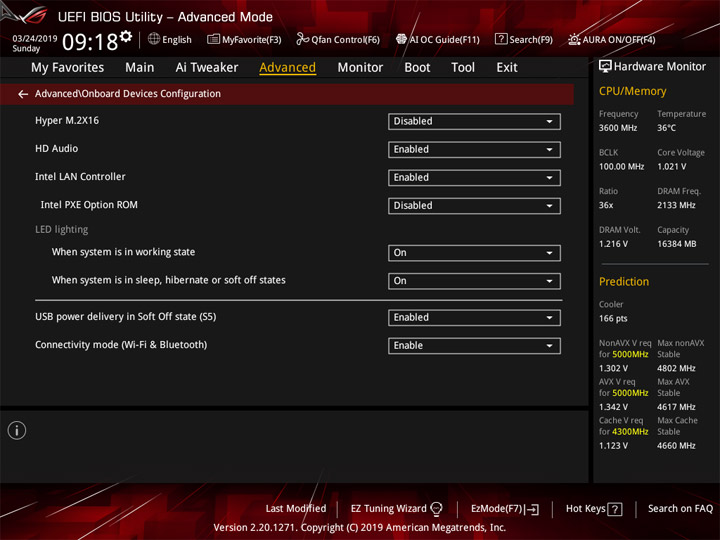Open Search(F9)
720x540 pixels.
tap(531, 39)
